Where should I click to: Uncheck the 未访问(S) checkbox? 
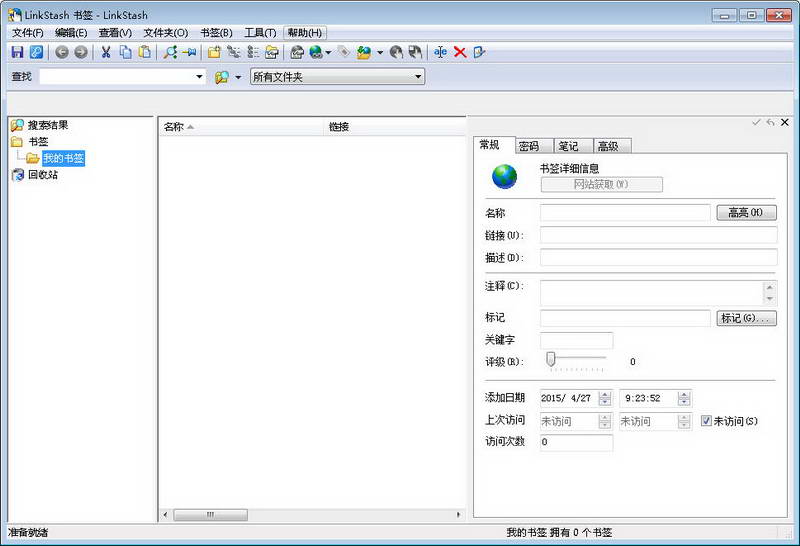coord(706,421)
